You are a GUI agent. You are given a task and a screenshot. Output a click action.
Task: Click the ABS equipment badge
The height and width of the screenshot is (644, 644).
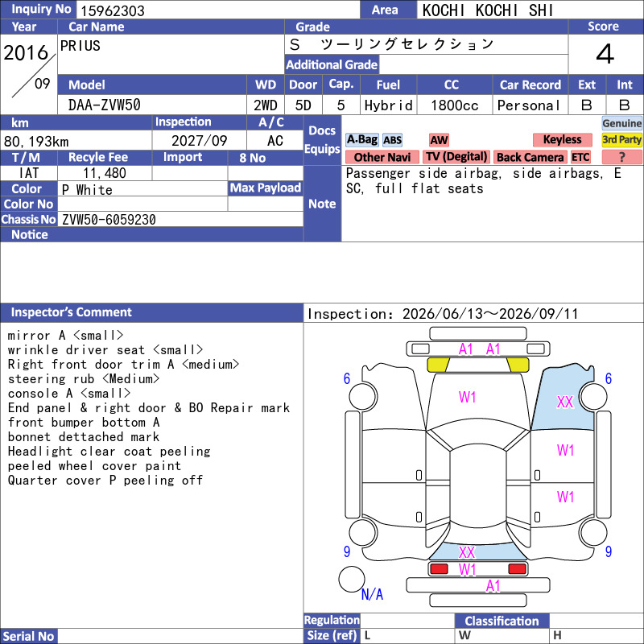(x=392, y=140)
